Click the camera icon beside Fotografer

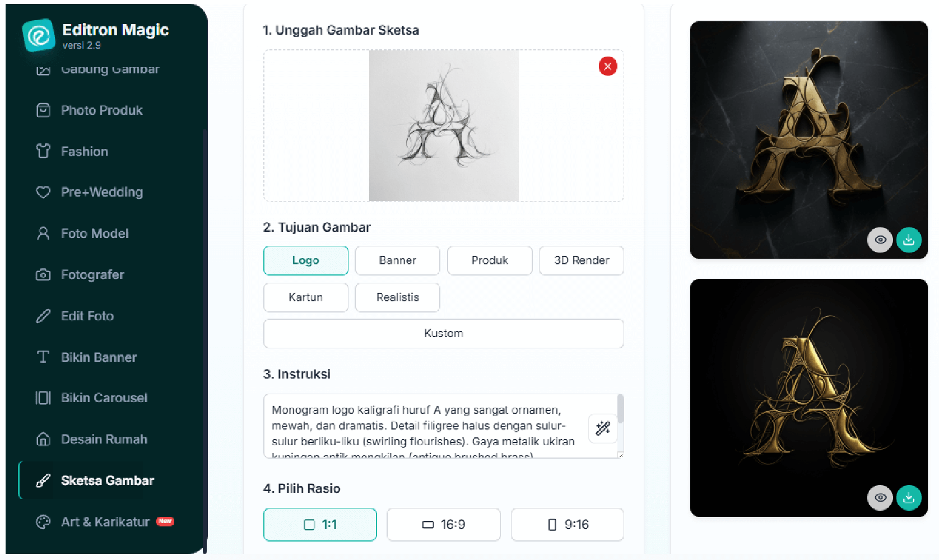[x=43, y=275]
